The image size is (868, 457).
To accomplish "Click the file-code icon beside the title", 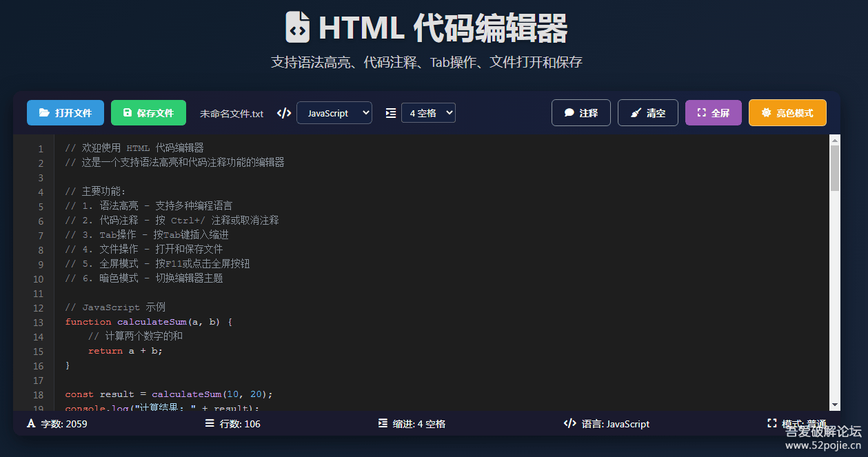I will click(x=298, y=28).
